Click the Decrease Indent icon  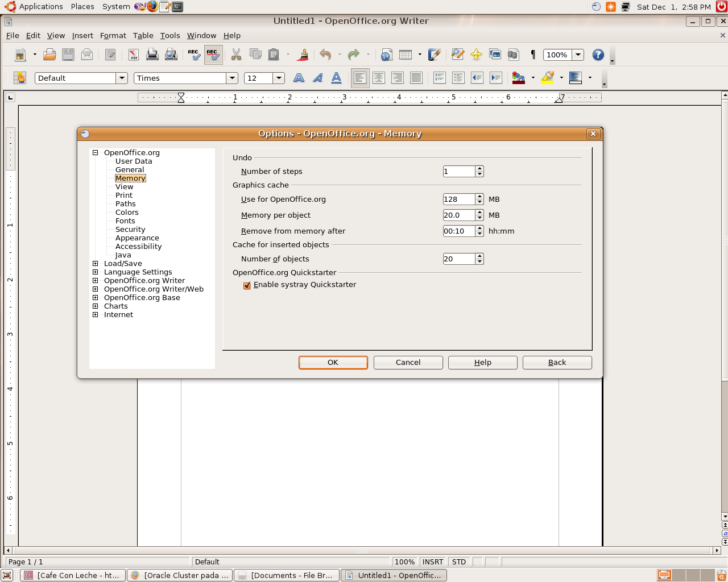477,78
